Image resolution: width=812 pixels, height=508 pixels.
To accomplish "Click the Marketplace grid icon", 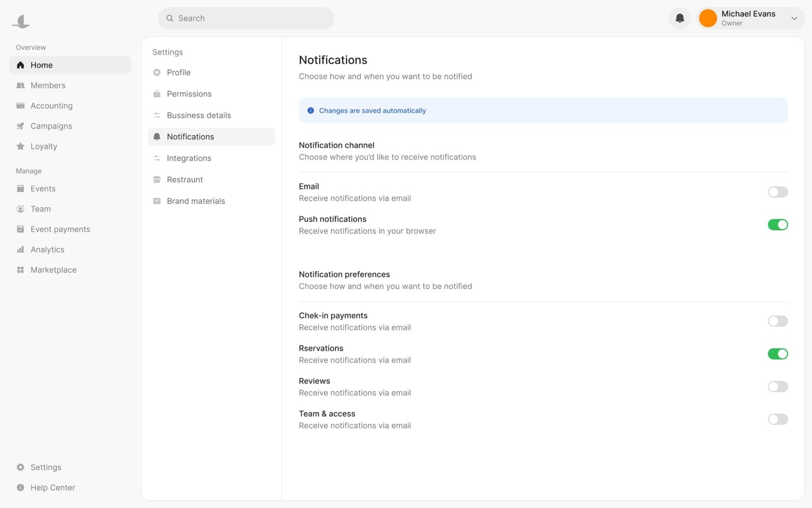I will pyautogui.click(x=20, y=270).
